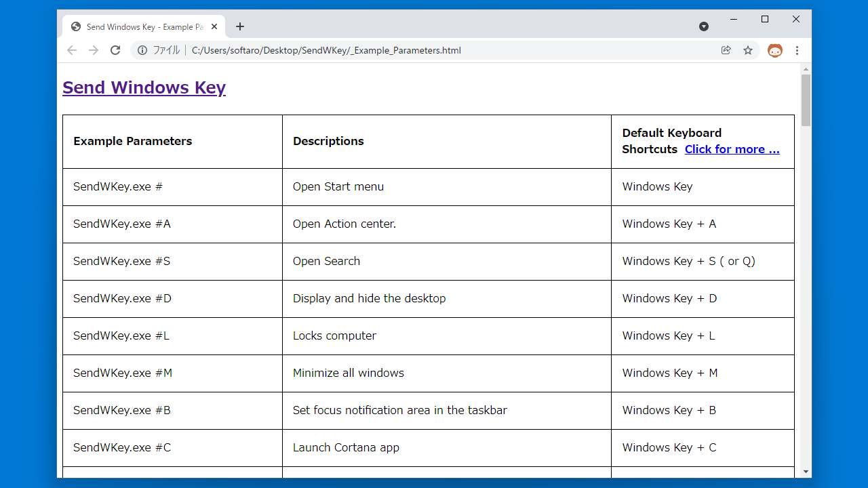Click 'Minimize all windows' description
This screenshot has height=488, width=868.
pos(349,373)
